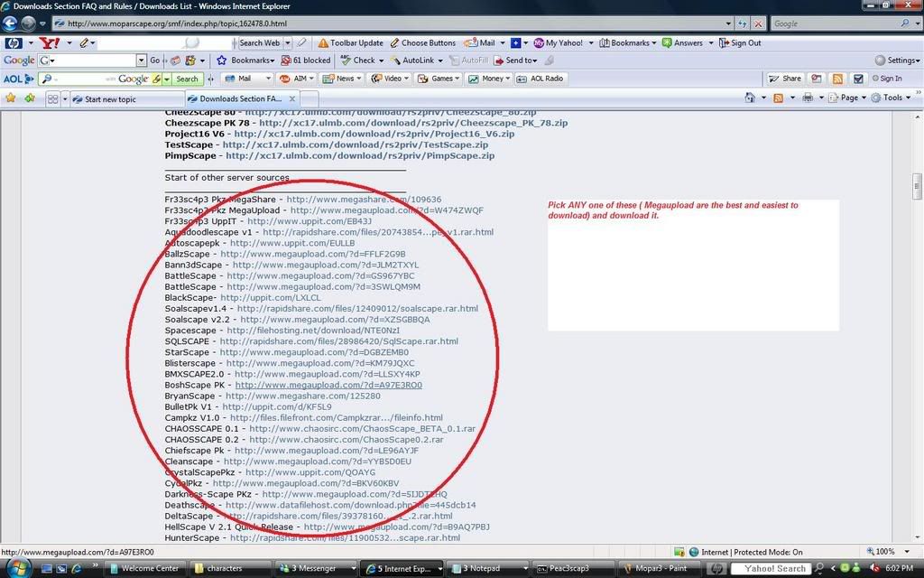Close the Downloads Section FA... tab
The height and width of the screenshot is (578, 924).
[291, 99]
